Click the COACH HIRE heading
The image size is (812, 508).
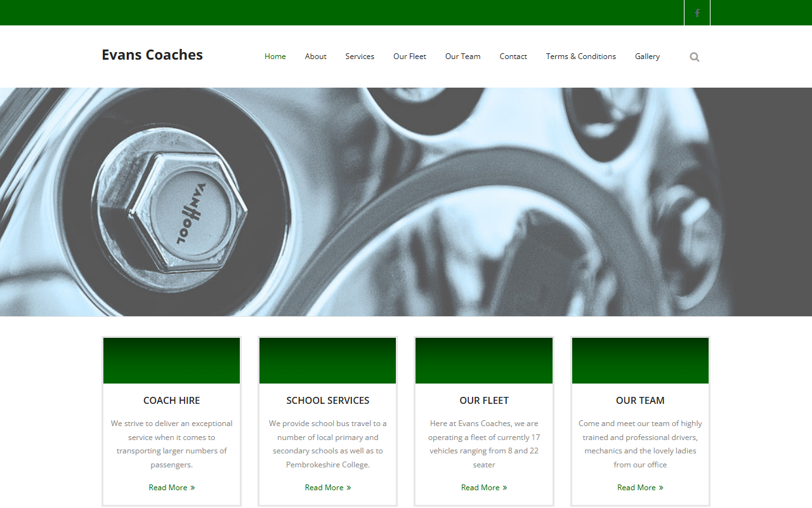click(x=171, y=401)
